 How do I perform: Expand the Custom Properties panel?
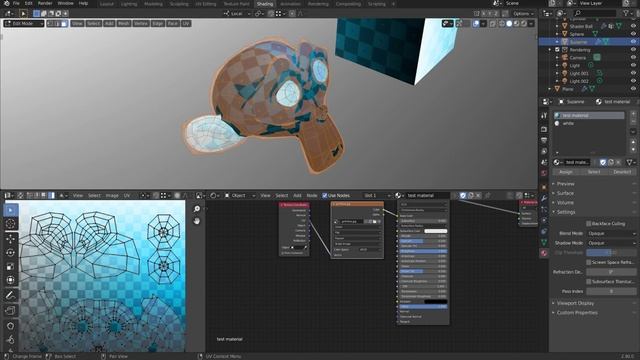tap(577, 313)
